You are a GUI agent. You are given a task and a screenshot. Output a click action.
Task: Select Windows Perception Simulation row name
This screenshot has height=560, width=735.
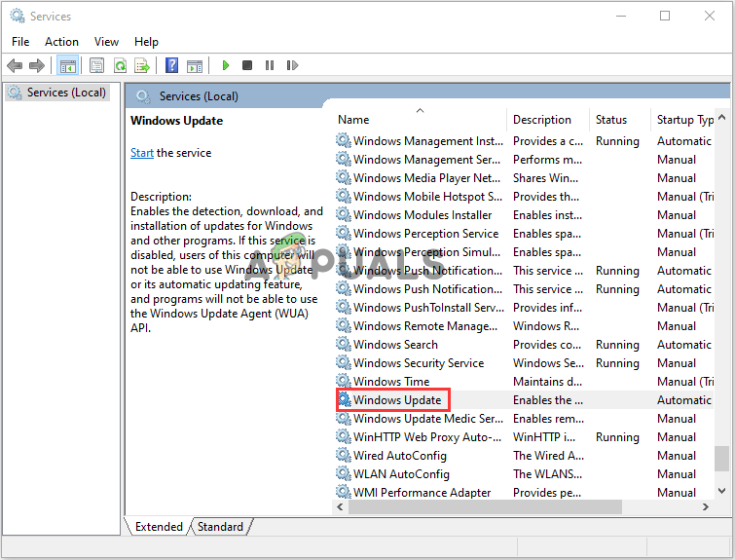426,252
